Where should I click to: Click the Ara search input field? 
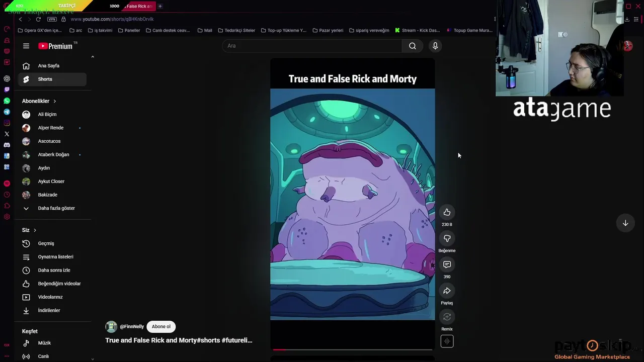click(x=312, y=46)
